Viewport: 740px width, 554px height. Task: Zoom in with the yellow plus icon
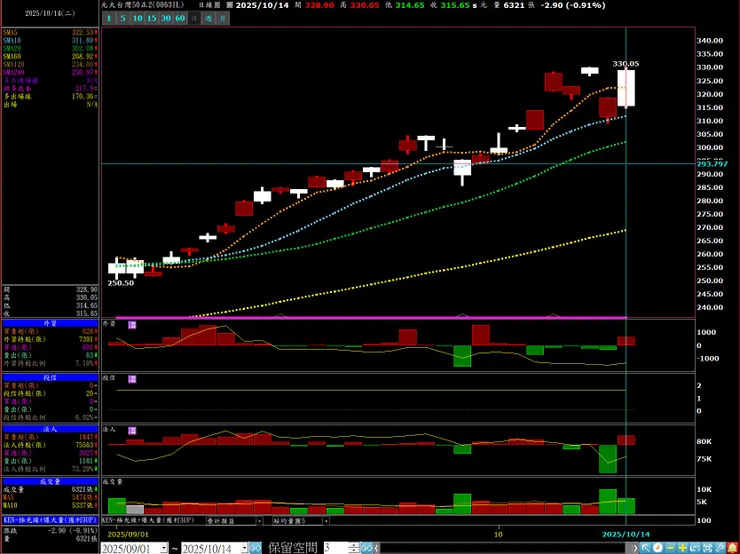(x=682, y=548)
